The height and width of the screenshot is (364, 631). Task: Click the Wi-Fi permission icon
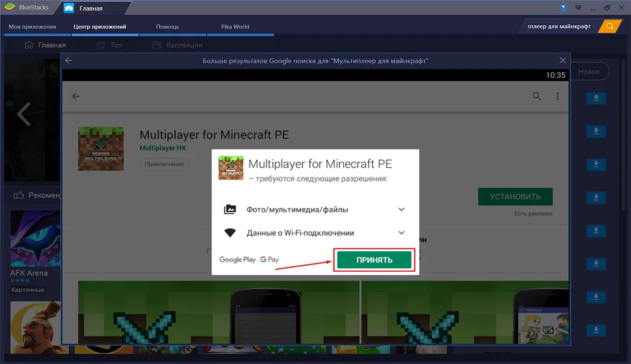(230, 233)
